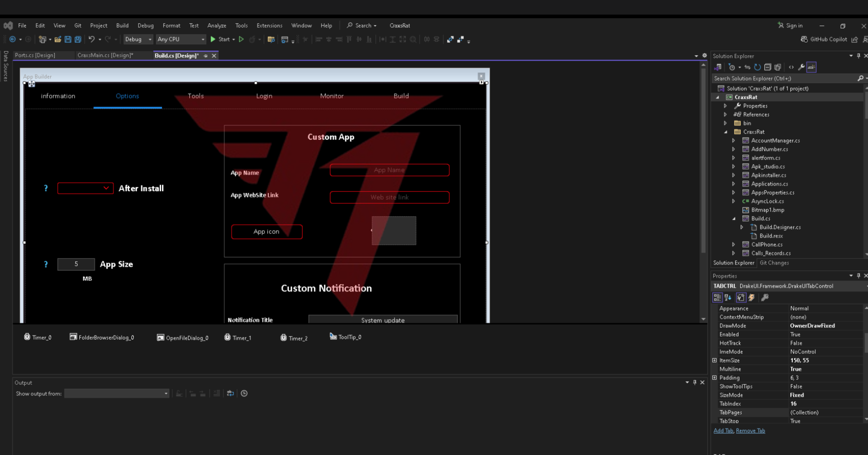Viewport: 868px width, 455px height.
Task: Open the 'Show output from' dropdown
Action: [117, 393]
